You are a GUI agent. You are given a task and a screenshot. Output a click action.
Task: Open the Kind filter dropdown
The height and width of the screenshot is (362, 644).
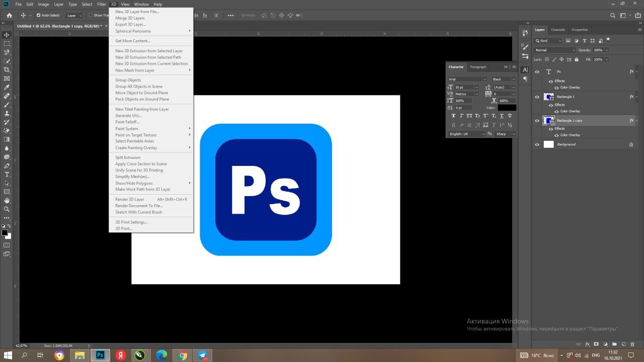click(548, 41)
